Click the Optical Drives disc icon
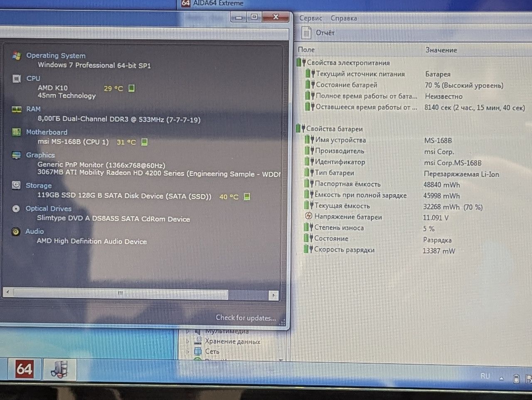The image size is (532, 400). point(16,209)
